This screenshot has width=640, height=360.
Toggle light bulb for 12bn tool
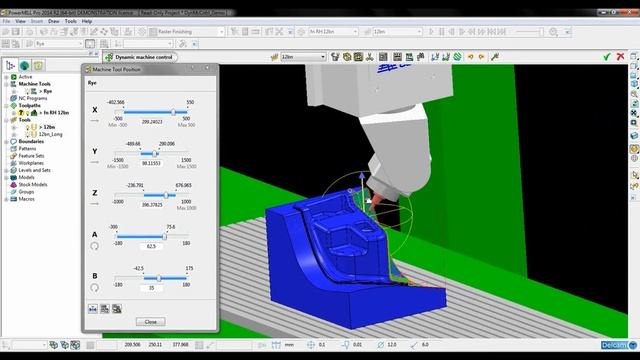click(28, 127)
